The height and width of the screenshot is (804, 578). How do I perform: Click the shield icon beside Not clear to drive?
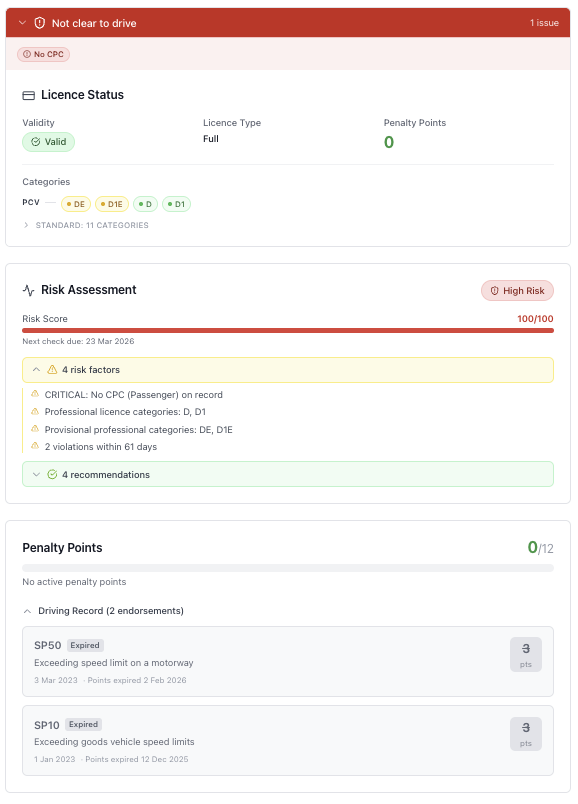pos(38,22)
